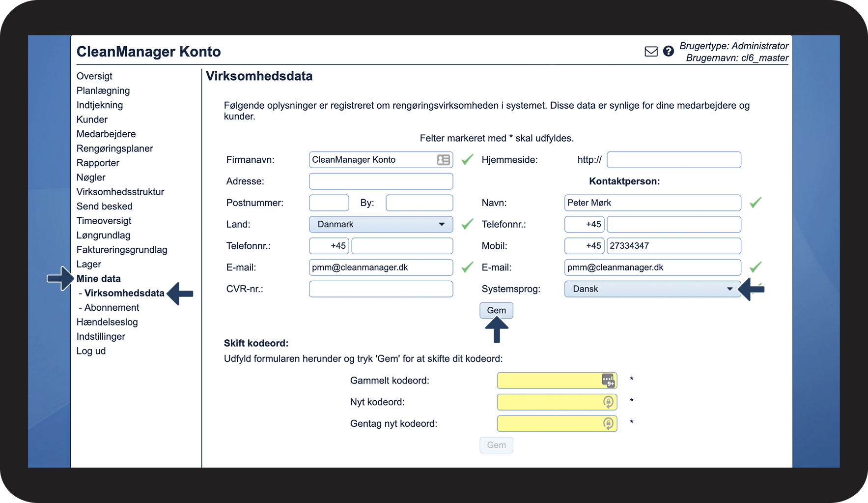868x503 pixels.
Task: Open the Land dropdown showing Danmark
Action: 381,224
